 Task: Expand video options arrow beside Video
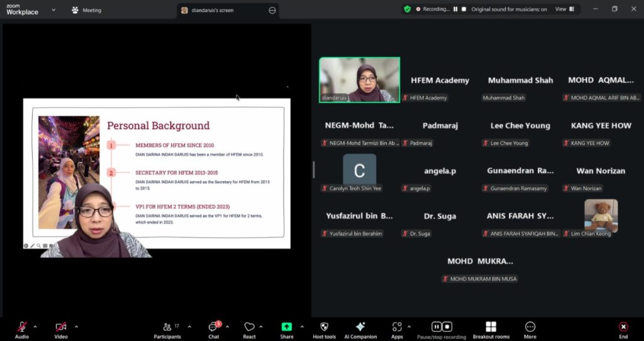pyautogui.click(x=76, y=327)
